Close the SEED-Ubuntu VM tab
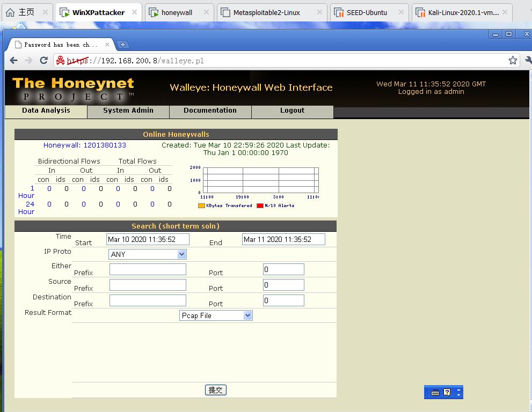The image size is (532, 412). click(x=401, y=12)
